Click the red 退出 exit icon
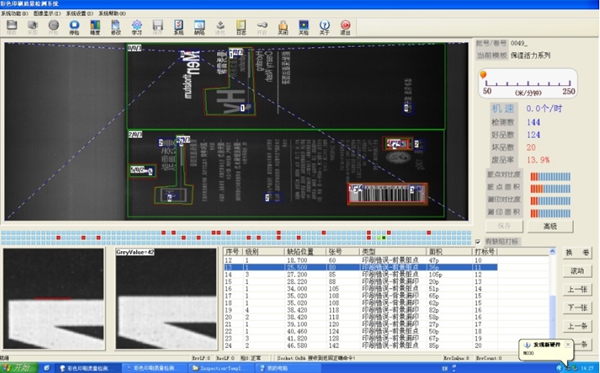Image resolution: width=600 pixels, height=373 pixels. point(346,27)
